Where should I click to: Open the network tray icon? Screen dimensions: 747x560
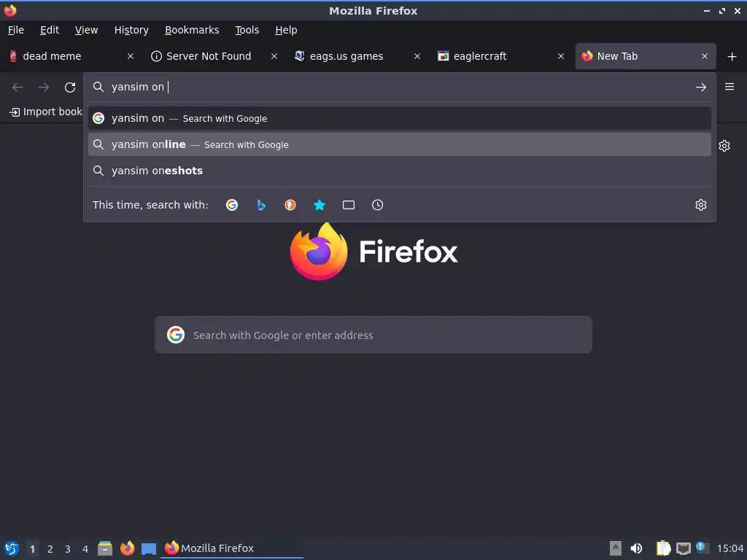pos(683,548)
